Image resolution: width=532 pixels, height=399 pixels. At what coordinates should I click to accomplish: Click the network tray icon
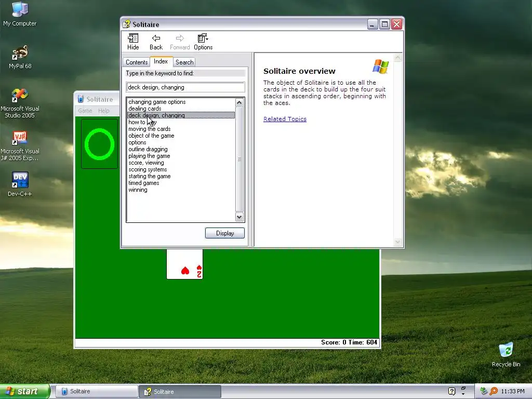click(484, 391)
